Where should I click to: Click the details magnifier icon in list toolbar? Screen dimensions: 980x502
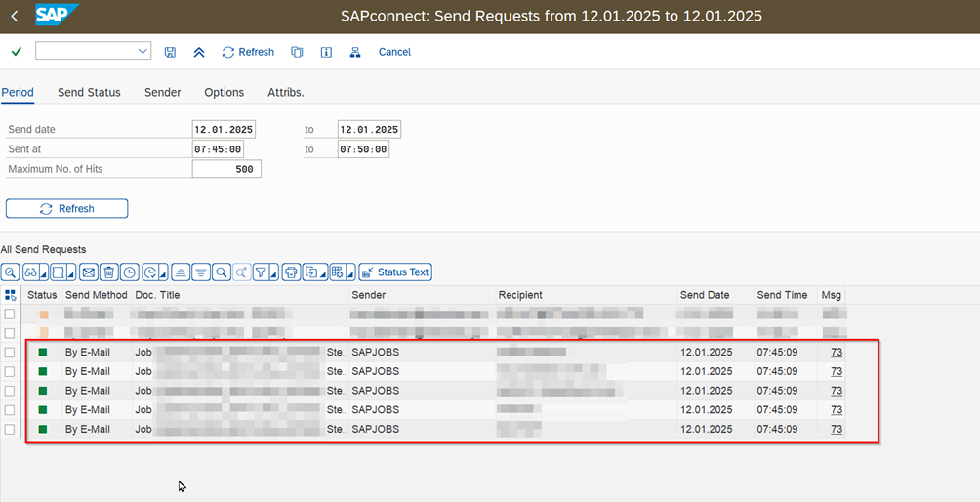[x=10, y=272]
